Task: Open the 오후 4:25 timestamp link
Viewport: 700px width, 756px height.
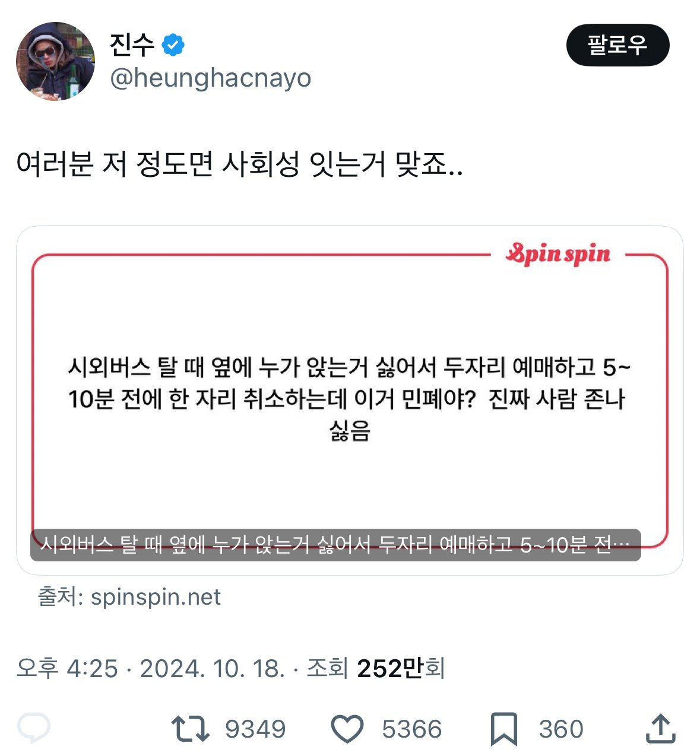Action: click(x=67, y=668)
